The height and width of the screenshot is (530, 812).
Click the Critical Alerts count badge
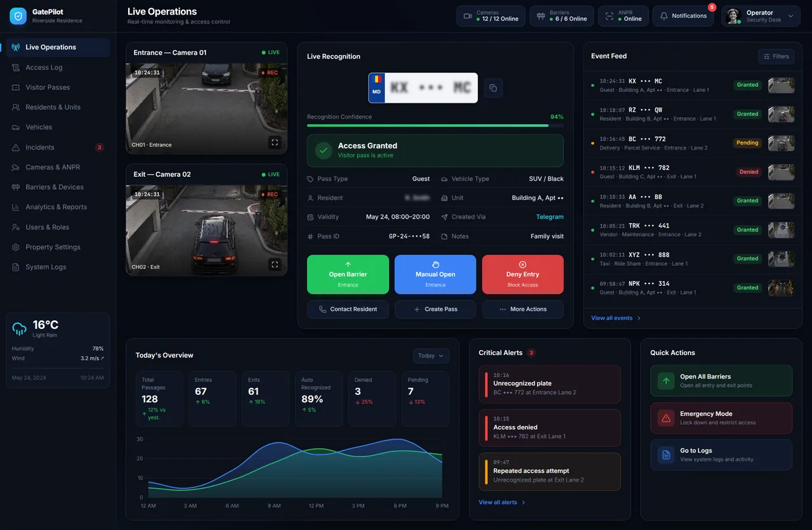pyautogui.click(x=532, y=353)
